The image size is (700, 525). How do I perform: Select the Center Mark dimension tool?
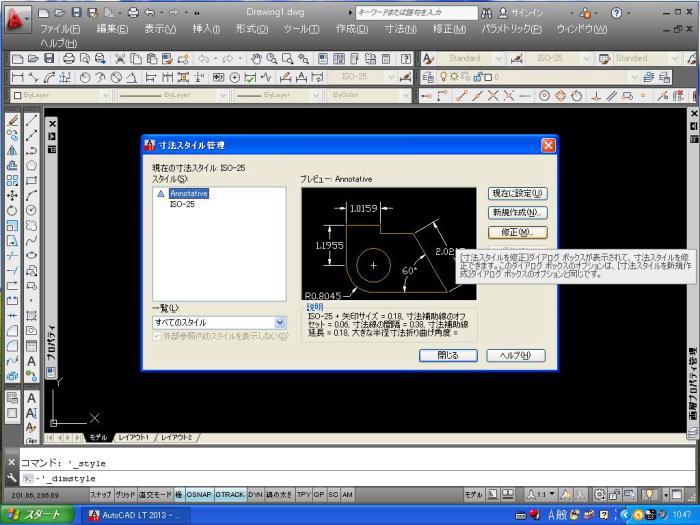pos(235,78)
